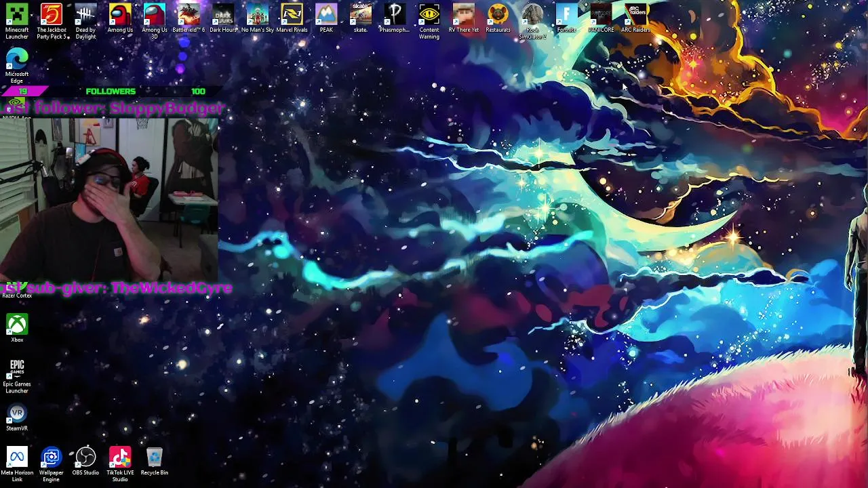Select the Phasmophobia desktop icon
Screen dimensions: 868x488
395,18
